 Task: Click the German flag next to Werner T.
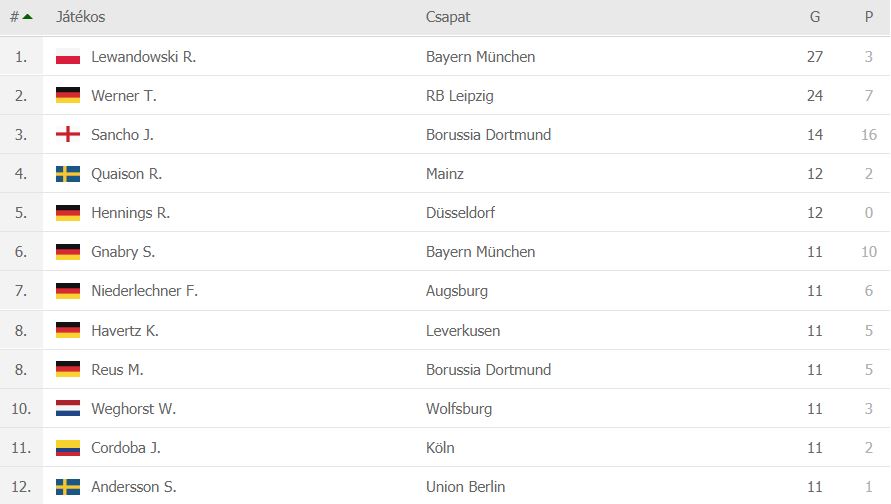[68, 95]
